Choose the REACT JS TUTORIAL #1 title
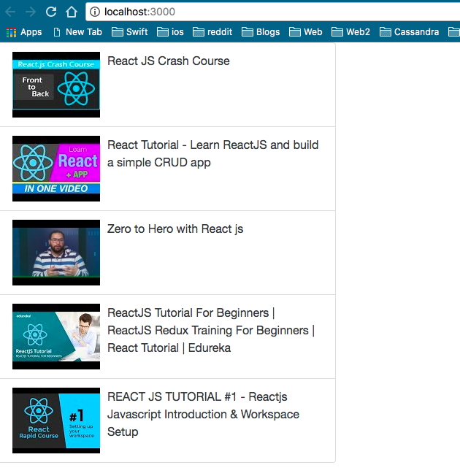 click(x=203, y=415)
